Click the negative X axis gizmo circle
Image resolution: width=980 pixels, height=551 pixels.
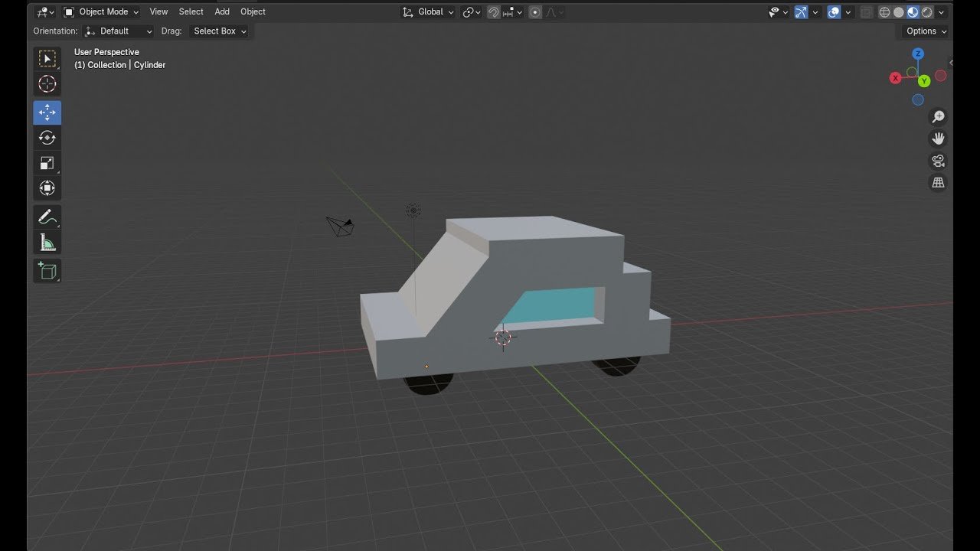point(941,76)
